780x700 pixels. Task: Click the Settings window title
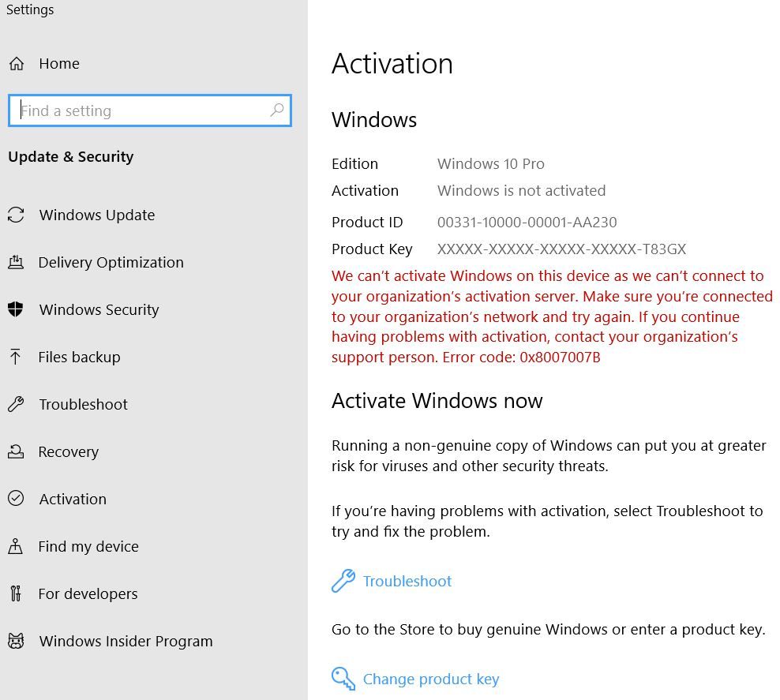pyautogui.click(x=30, y=9)
